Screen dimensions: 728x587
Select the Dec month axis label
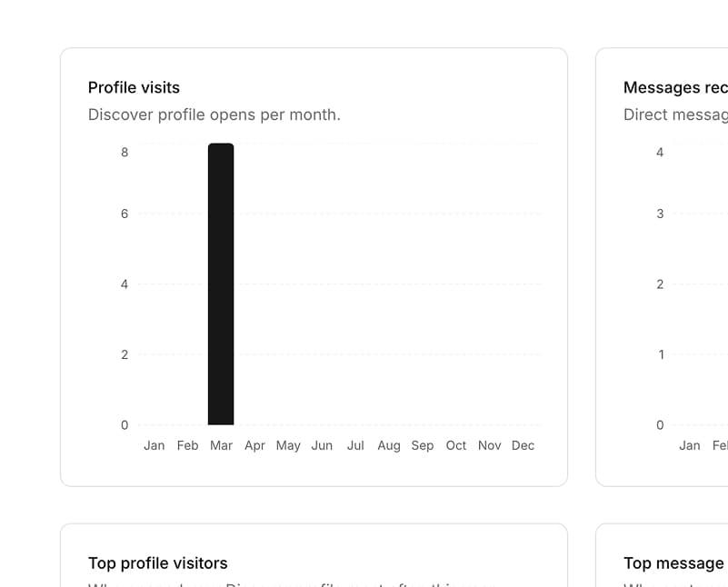click(x=524, y=445)
